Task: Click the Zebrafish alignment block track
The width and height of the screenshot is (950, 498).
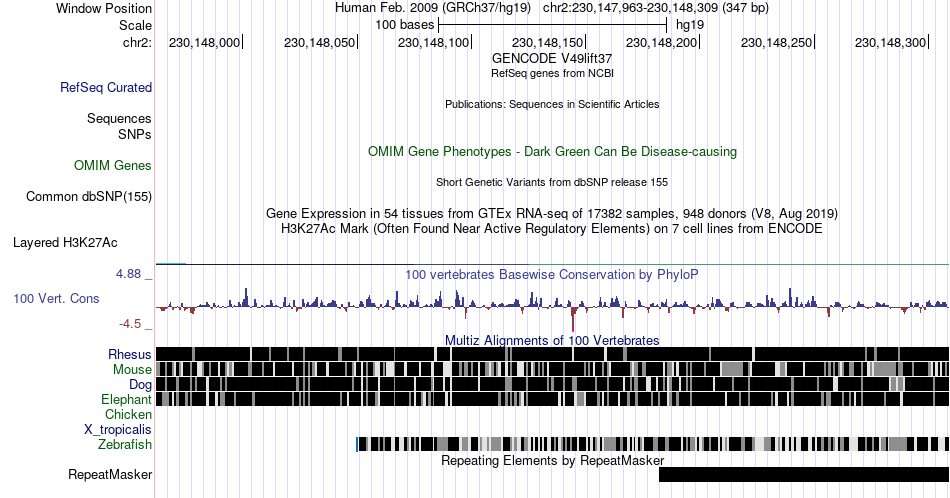Action: (x=653, y=444)
